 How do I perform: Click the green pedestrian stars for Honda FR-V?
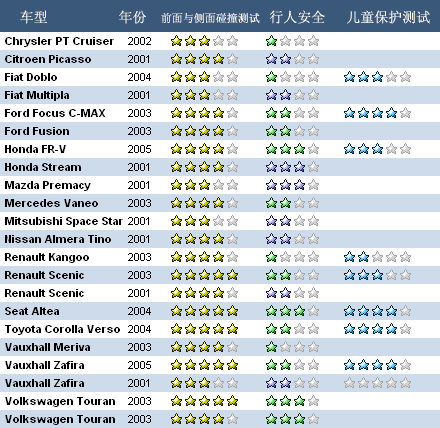coord(292,149)
